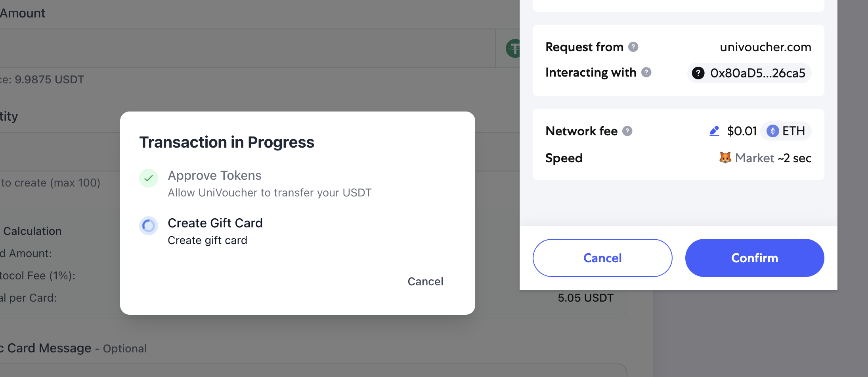Viewport: 868px width, 377px height.
Task: Cancel the Transaction in Progress dialog
Action: point(425,281)
